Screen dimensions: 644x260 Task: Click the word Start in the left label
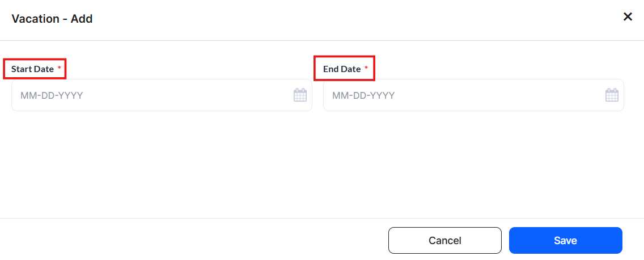pos(22,69)
